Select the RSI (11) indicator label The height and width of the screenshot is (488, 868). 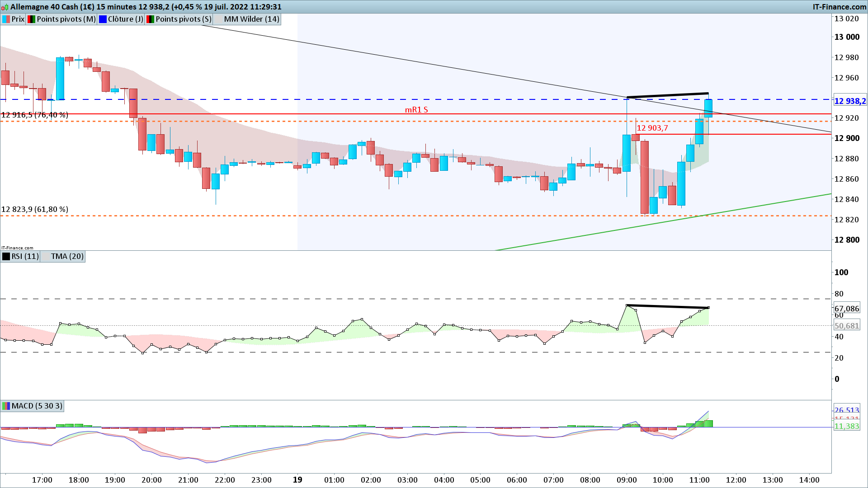coord(25,256)
